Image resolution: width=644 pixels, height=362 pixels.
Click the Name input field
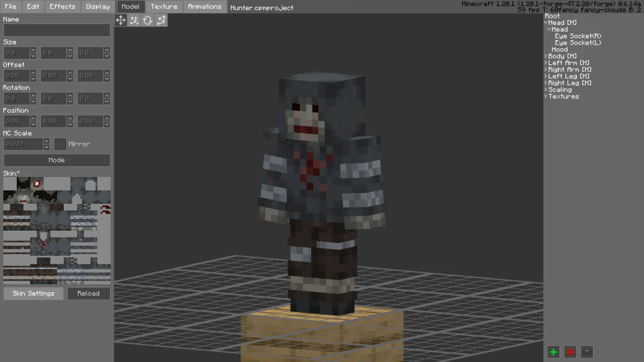coord(57,30)
